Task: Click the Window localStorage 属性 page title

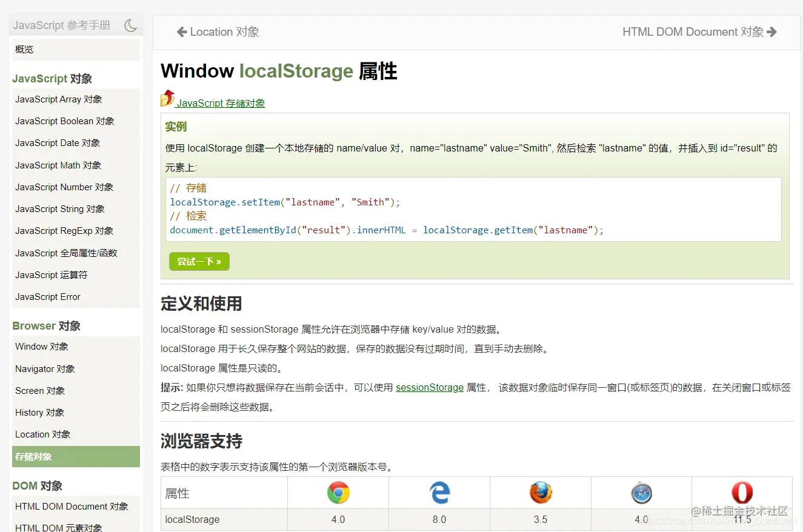Action: coord(279,71)
